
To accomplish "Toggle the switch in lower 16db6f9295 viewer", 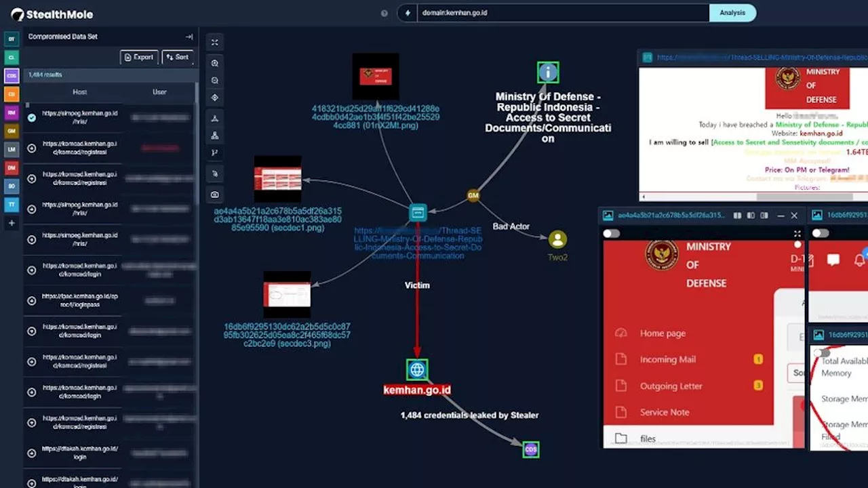I will [x=821, y=353].
